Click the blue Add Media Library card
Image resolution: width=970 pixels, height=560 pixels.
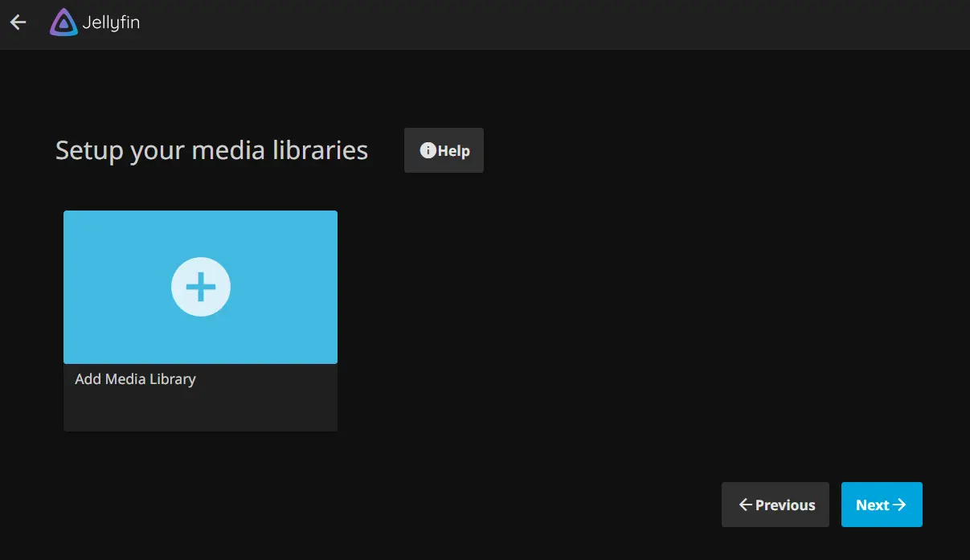click(201, 287)
